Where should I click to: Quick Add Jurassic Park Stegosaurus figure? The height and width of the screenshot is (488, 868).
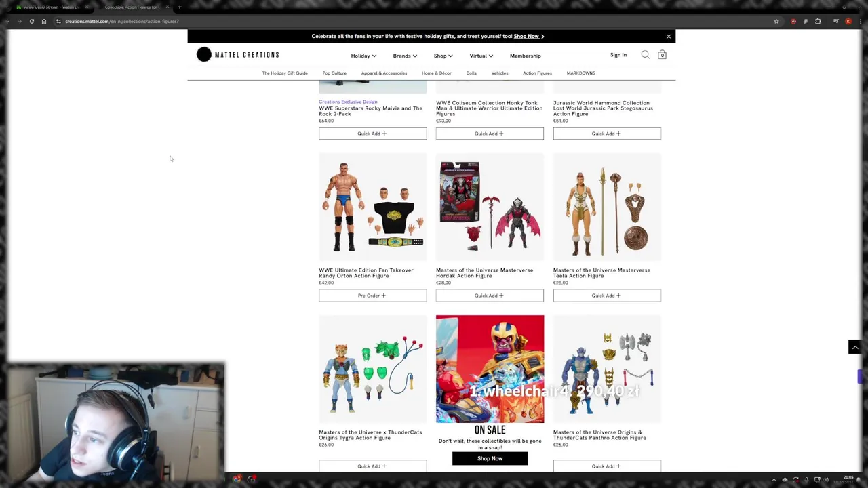tap(607, 134)
